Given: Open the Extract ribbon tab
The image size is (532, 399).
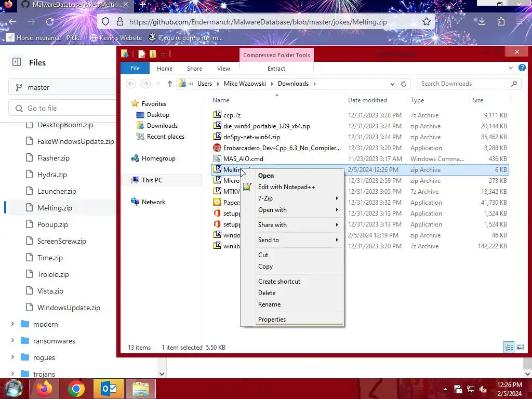Looking at the screenshot, I should (276, 69).
